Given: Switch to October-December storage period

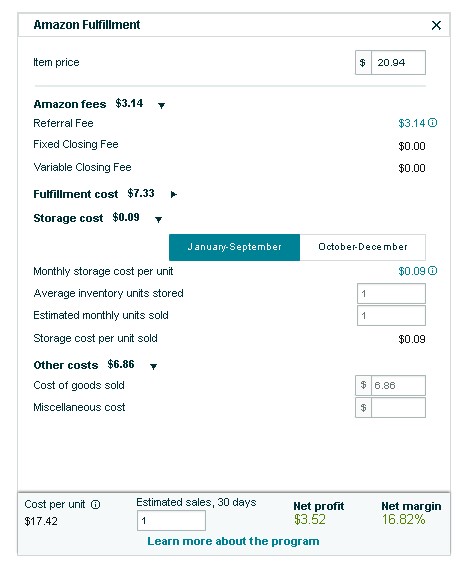Looking at the screenshot, I should tap(363, 247).
